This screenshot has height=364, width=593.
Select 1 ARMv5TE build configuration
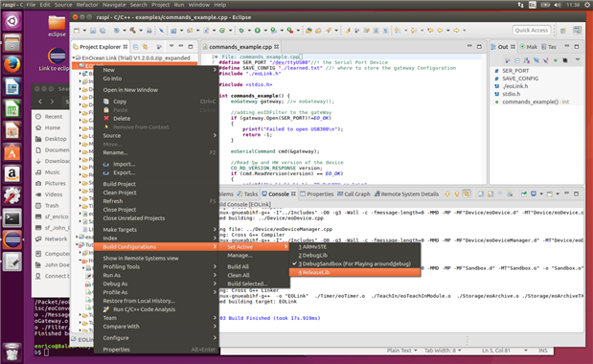point(354,247)
